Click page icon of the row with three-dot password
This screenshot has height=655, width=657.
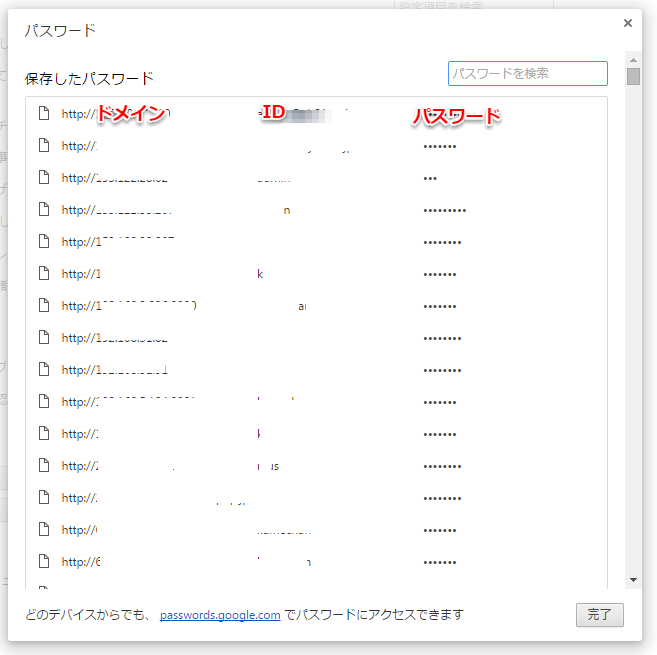[43, 178]
